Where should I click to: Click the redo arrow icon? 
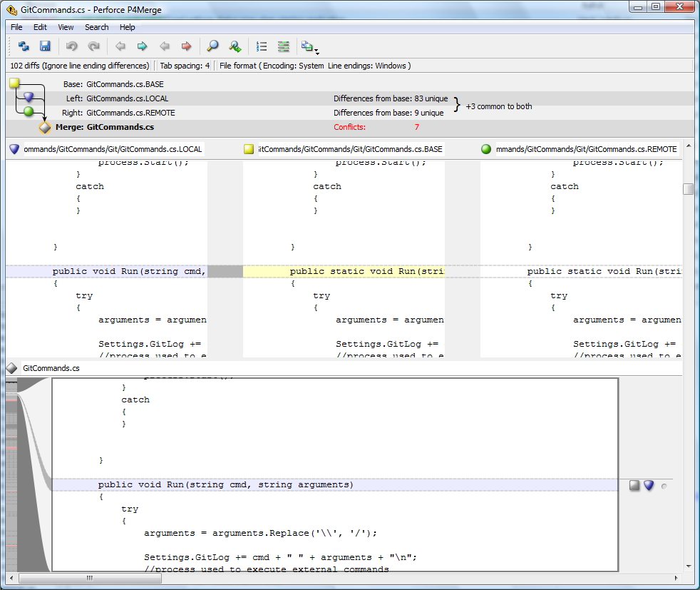coord(94,46)
